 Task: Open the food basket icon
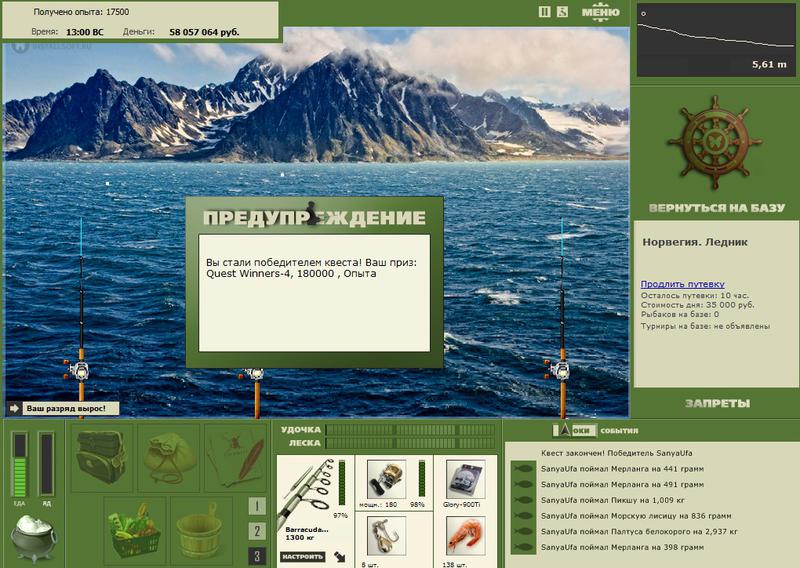(135, 530)
